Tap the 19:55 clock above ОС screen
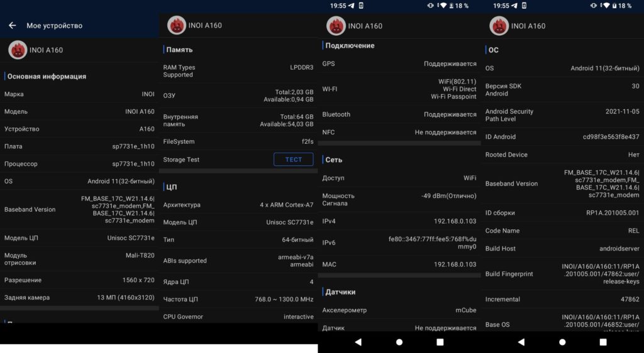Image resolution: width=644 pixels, height=353 pixels. point(501,6)
